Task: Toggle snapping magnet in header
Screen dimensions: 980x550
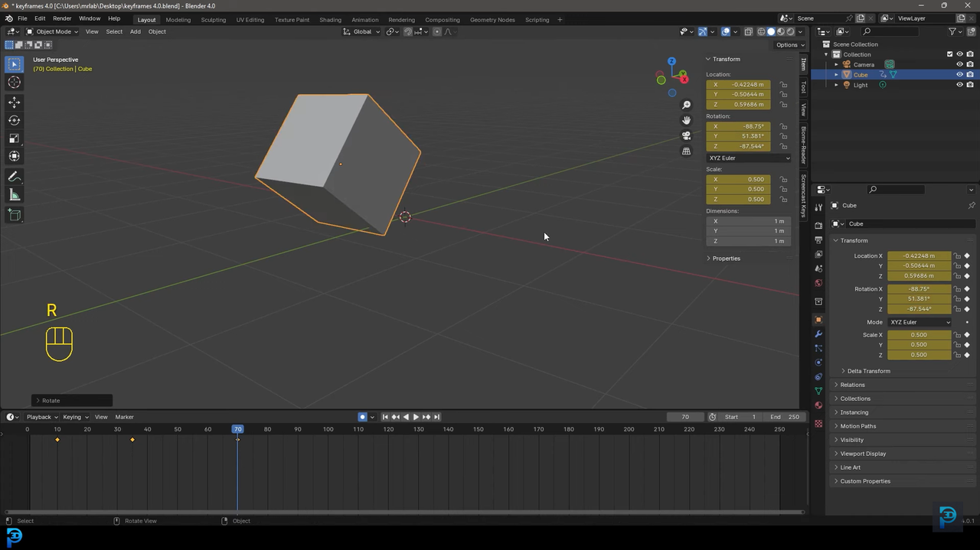Action: pyautogui.click(x=407, y=31)
